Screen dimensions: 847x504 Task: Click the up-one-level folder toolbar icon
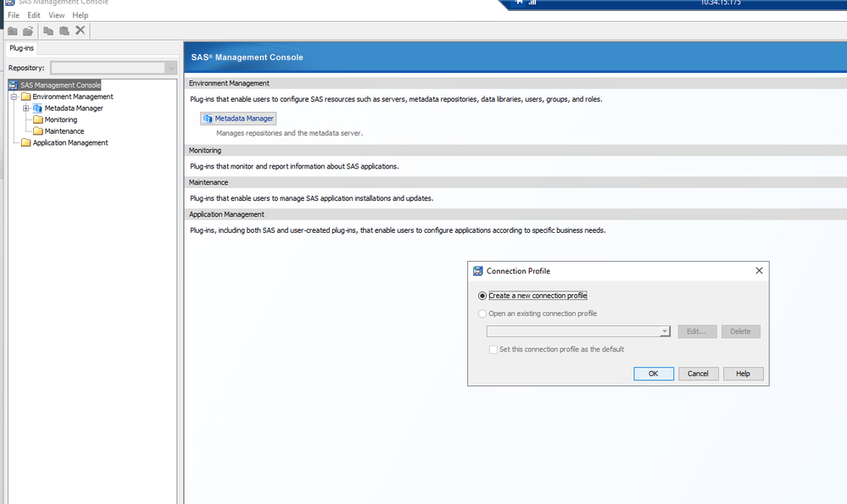point(13,30)
